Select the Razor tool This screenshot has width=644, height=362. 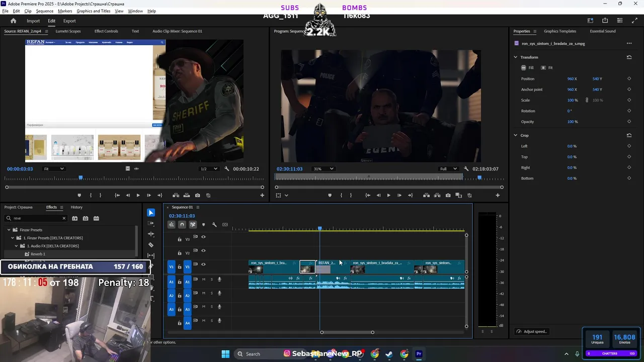(x=151, y=245)
